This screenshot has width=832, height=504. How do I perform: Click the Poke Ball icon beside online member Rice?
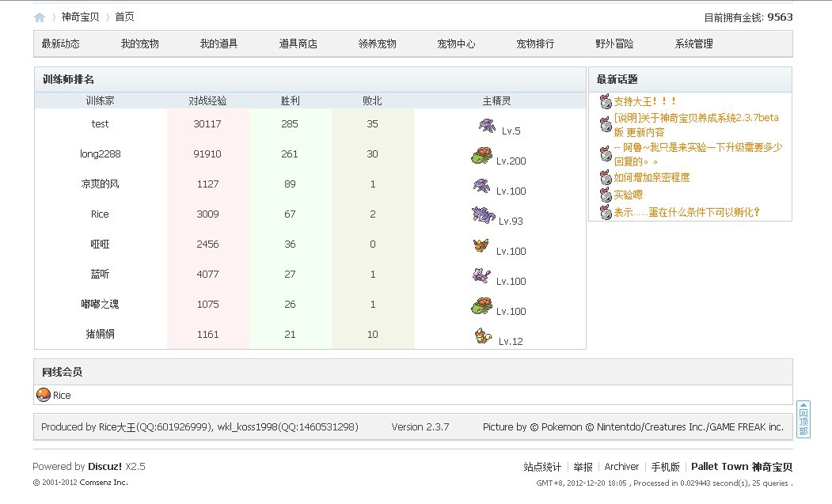(44, 395)
